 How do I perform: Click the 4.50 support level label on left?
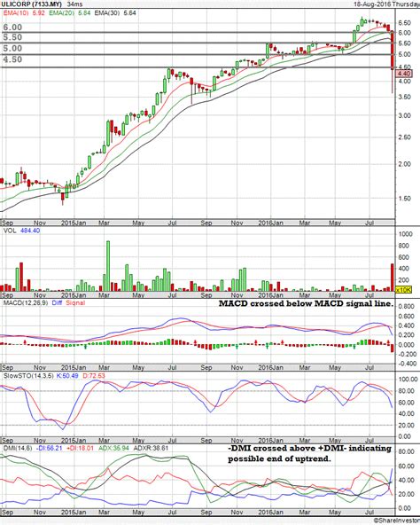click(x=12, y=59)
